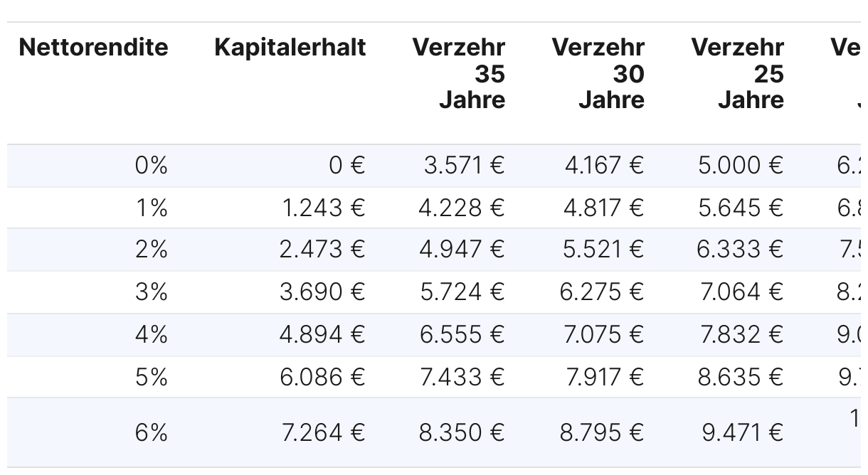This screenshot has width=868, height=475.
Task: Select the Verzehr 30 Jahre header
Action: [x=598, y=73]
